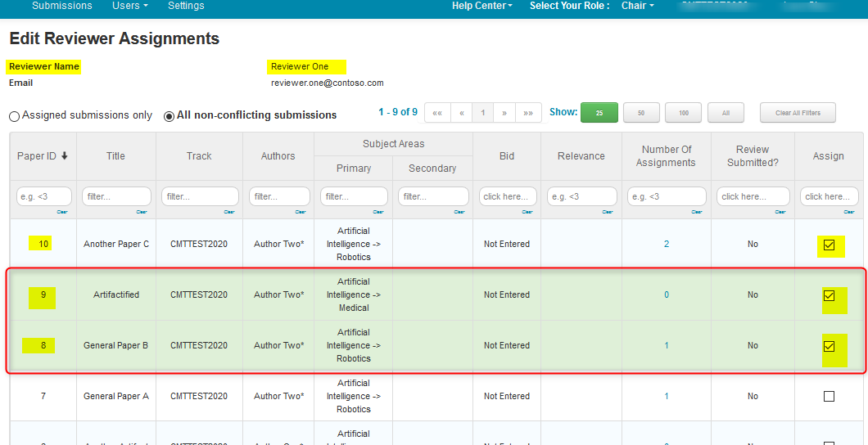
Task: Go to the next results page
Action: 504,113
